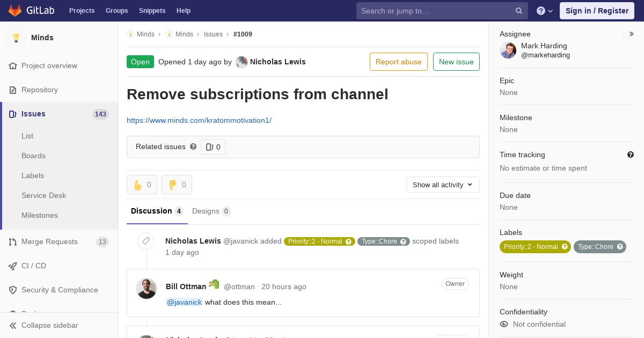Click the Related issues help icon
The width and height of the screenshot is (644, 338).
(x=193, y=146)
